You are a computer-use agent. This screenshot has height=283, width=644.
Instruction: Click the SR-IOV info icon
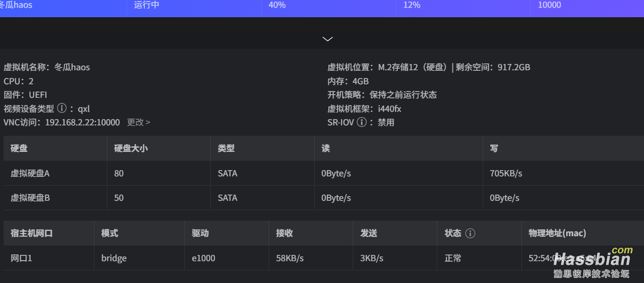click(361, 122)
